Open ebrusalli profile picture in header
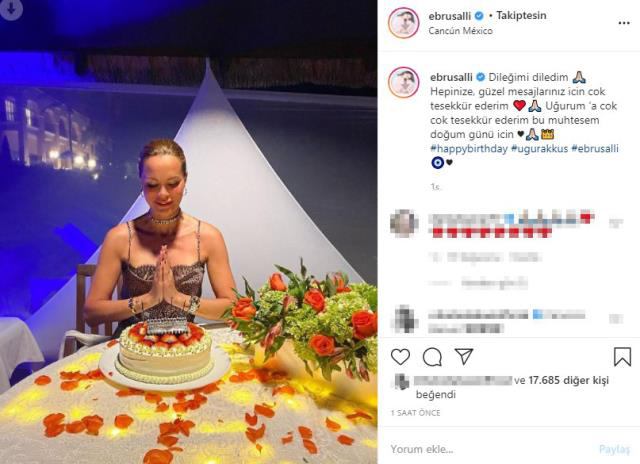Image resolution: width=640 pixels, height=464 pixels. pyautogui.click(x=404, y=23)
